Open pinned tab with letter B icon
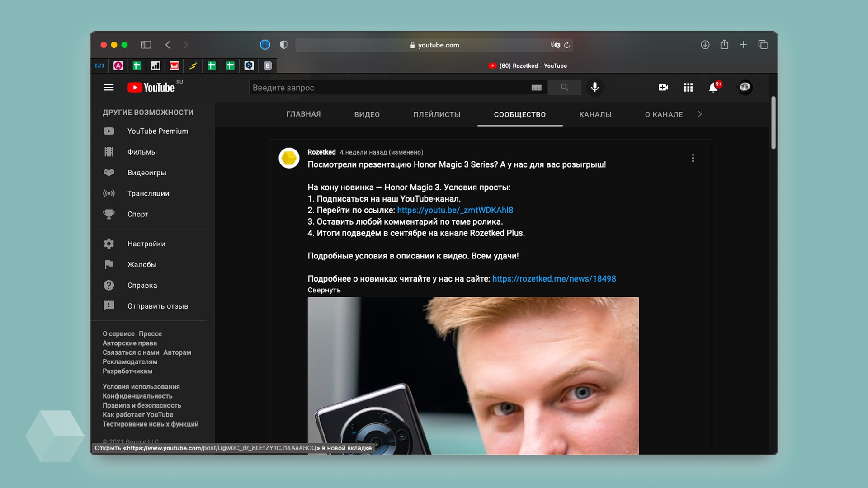 tap(268, 66)
